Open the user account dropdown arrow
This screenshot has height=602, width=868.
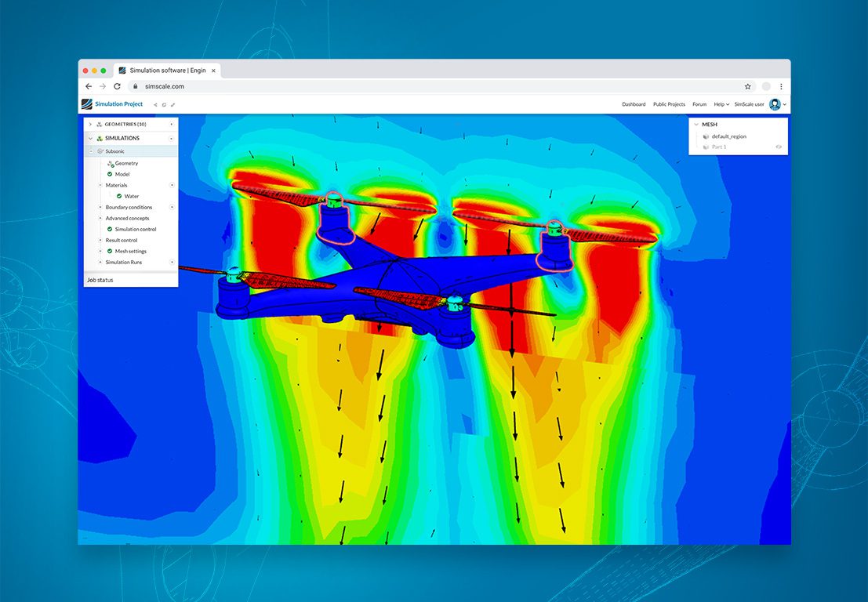click(784, 104)
